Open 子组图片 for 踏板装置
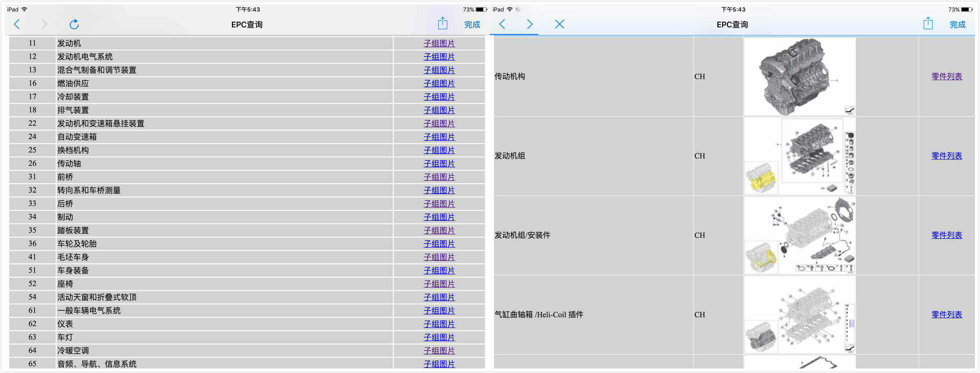The width and height of the screenshot is (980, 373). pos(439,230)
